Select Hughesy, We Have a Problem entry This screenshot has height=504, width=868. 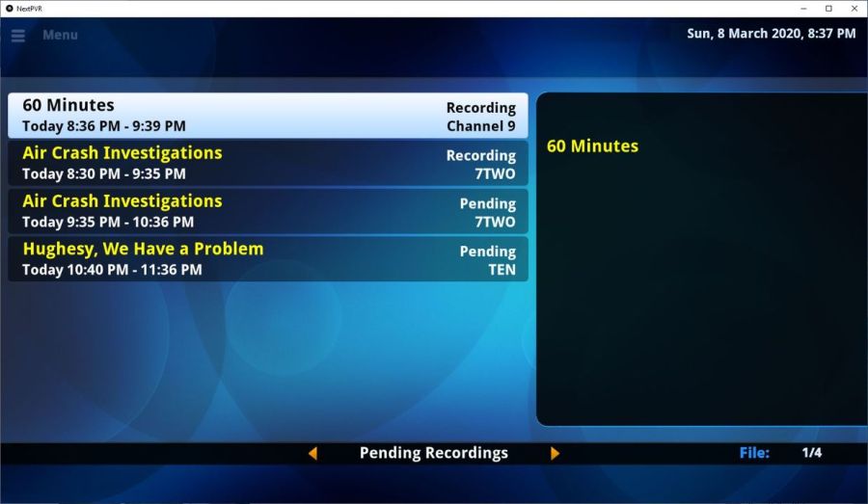point(267,258)
